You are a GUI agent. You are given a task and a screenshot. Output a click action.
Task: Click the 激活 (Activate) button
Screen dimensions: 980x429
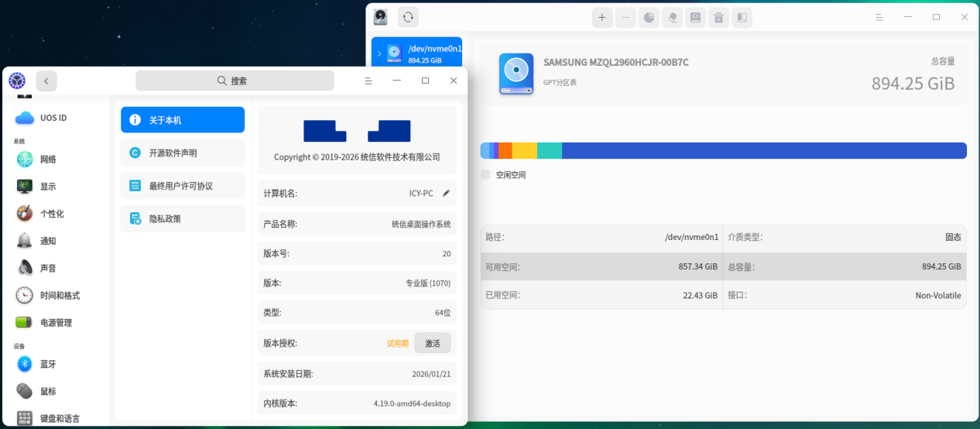pos(432,343)
